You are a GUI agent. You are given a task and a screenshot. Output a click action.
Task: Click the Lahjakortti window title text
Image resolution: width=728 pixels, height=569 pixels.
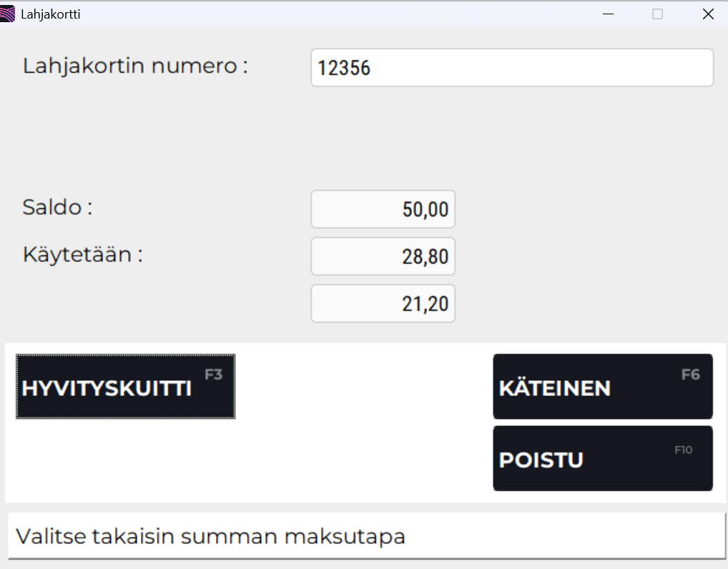click(x=50, y=14)
